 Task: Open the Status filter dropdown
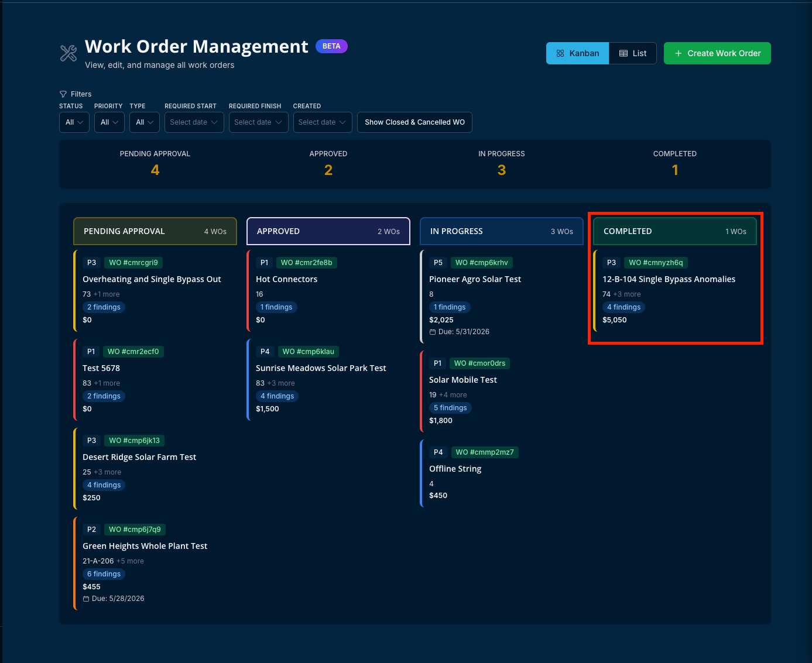pyautogui.click(x=74, y=122)
